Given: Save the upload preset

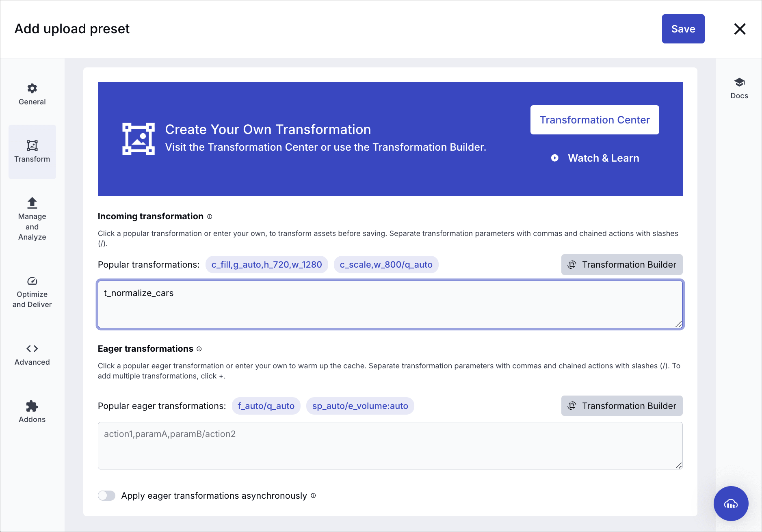Looking at the screenshot, I should tap(683, 28).
